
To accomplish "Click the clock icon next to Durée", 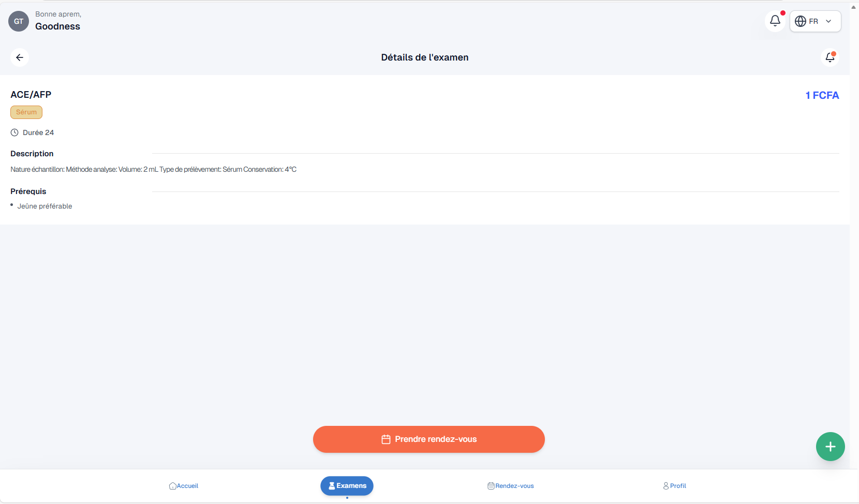I will pyautogui.click(x=14, y=132).
